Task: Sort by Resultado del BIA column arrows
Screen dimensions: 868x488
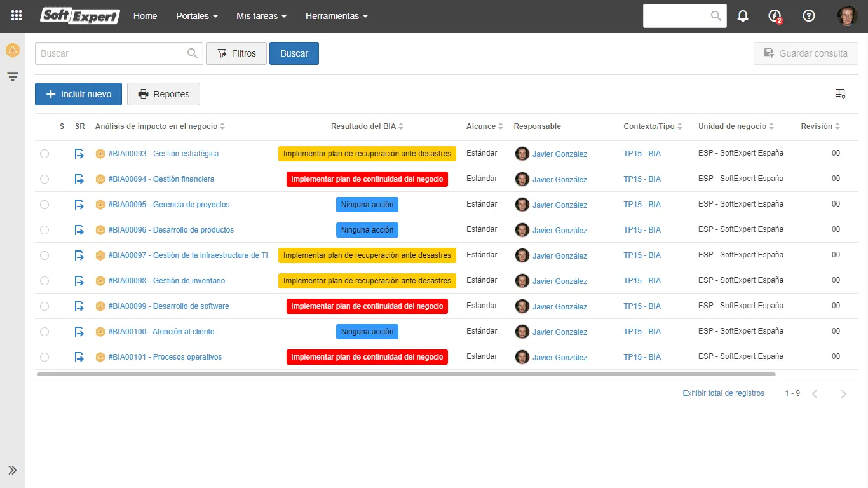Action: coord(401,126)
